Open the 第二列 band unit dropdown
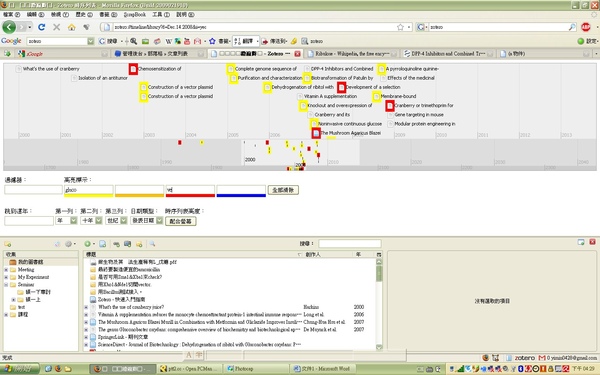 point(91,220)
